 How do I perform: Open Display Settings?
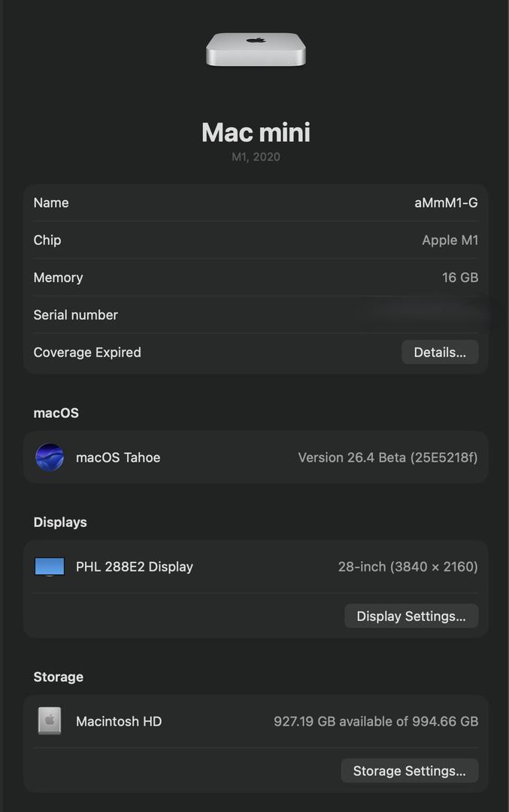[411, 617]
